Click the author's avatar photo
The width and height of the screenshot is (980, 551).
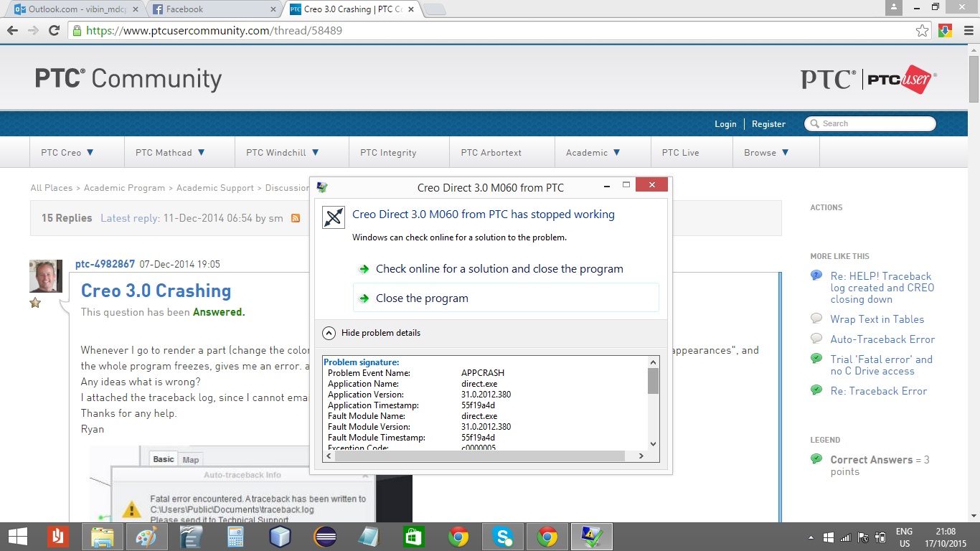click(46, 276)
